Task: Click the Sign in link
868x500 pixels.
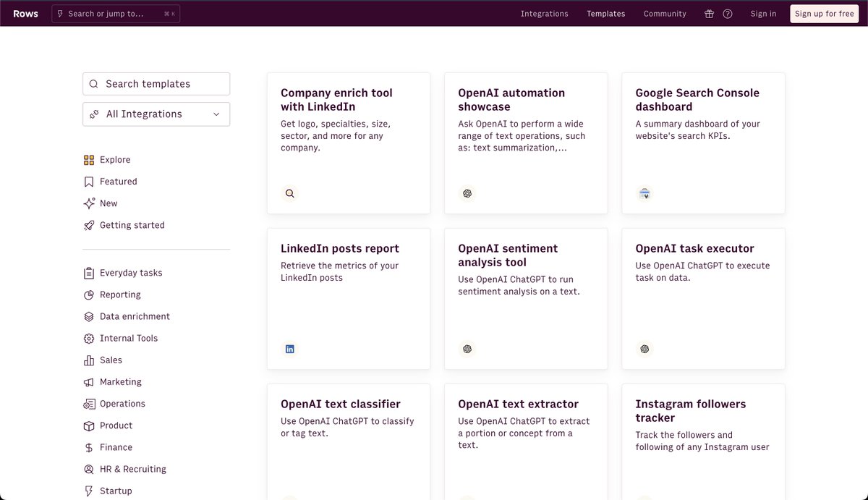Action: point(763,14)
